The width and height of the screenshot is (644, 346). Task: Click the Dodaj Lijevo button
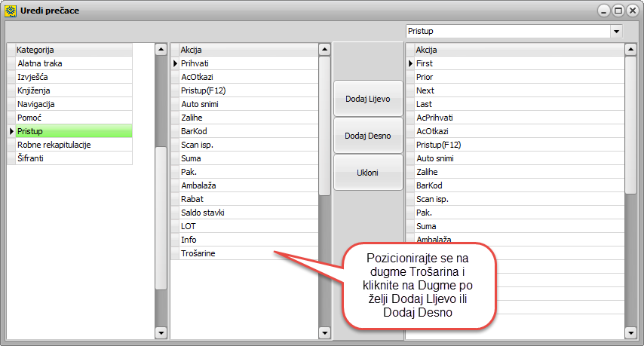368,99
